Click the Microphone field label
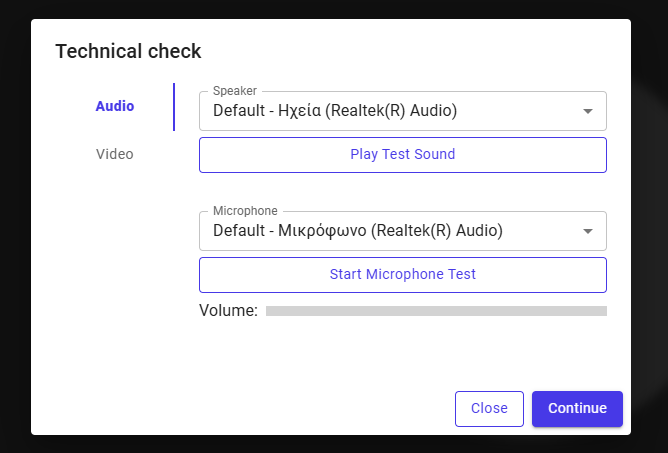668x453 pixels. pos(245,211)
